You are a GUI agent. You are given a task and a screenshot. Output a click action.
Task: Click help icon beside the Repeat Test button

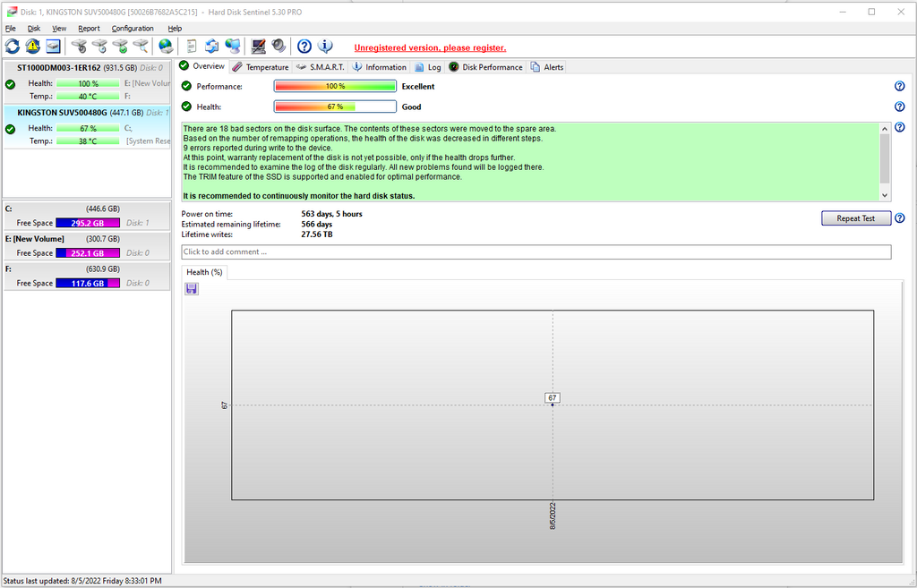(x=899, y=218)
